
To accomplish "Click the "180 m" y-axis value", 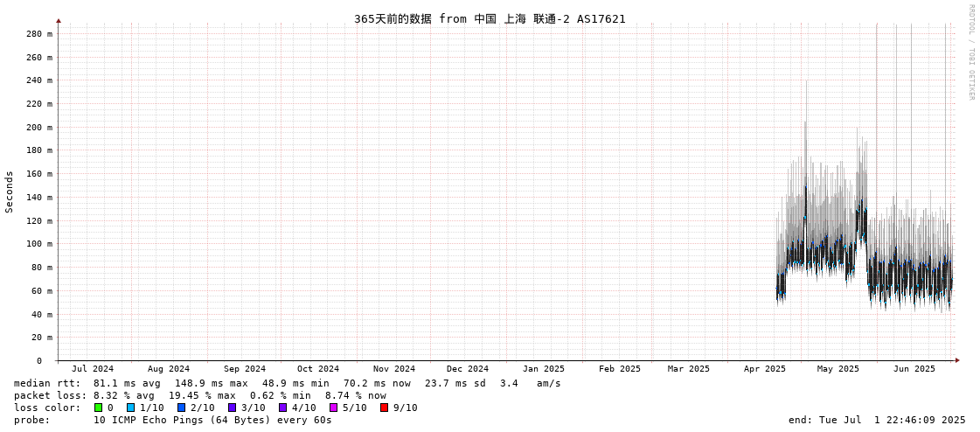I will click(39, 150).
